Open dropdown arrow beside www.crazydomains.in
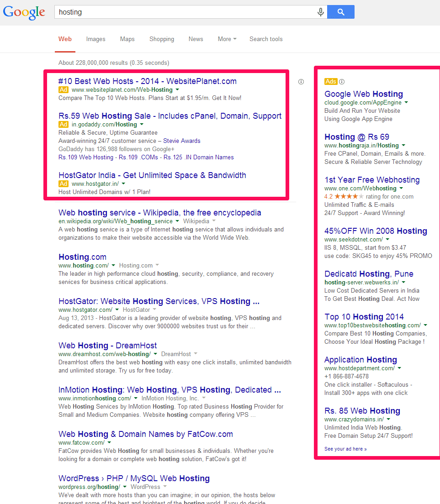 (388, 419)
